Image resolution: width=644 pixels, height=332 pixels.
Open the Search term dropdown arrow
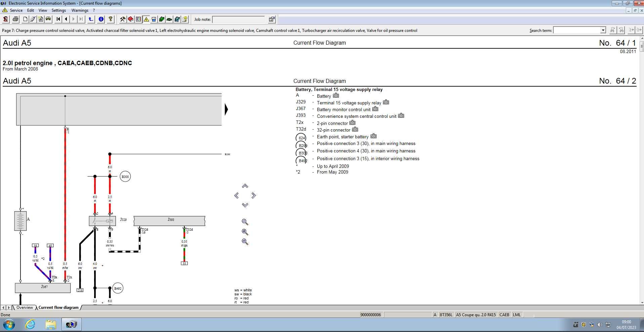(x=603, y=30)
